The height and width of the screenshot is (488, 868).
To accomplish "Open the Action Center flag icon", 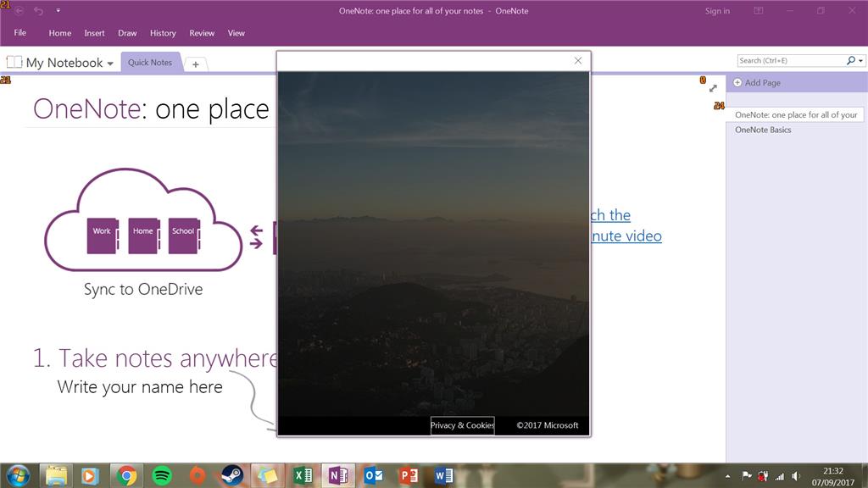I will click(x=746, y=475).
